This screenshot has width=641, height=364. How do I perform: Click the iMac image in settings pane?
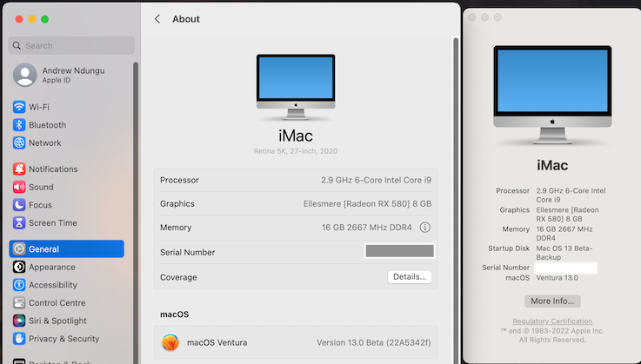click(x=296, y=88)
